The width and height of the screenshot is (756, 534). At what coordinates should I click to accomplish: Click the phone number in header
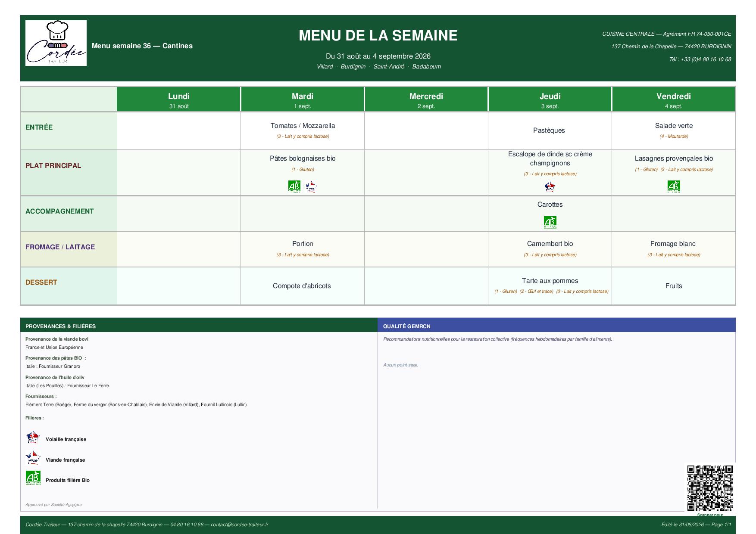click(700, 59)
